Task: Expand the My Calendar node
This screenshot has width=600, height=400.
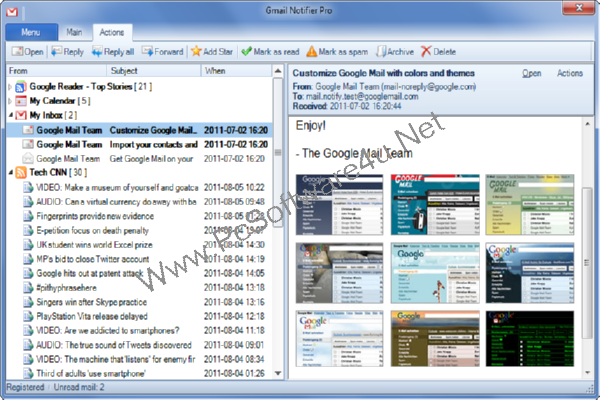Action: coord(10,101)
